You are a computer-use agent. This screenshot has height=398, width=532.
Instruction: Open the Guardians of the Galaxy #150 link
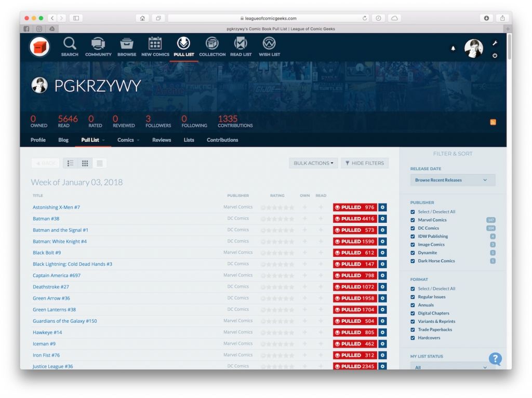point(65,321)
